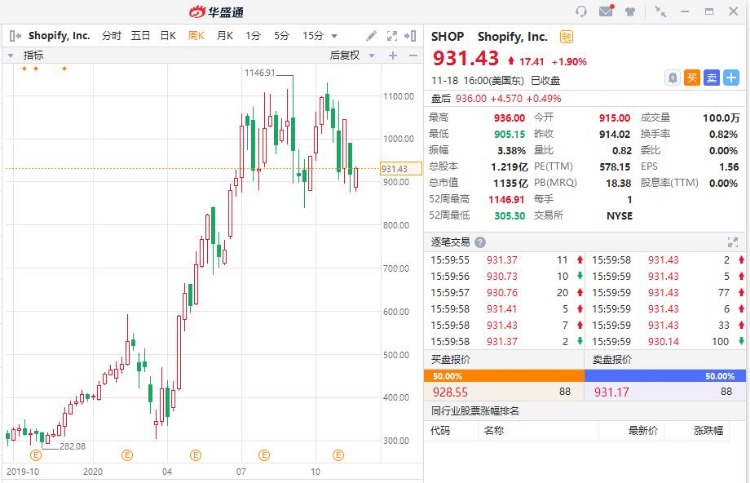
Task: Select bid price 928.55
Action: click(450, 392)
